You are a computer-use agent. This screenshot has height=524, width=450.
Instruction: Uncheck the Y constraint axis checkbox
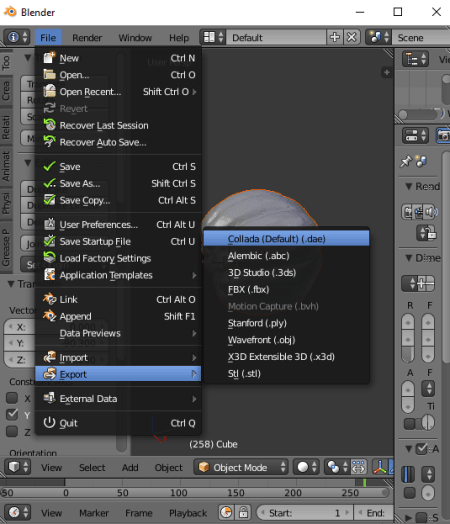click(x=12, y=414)
